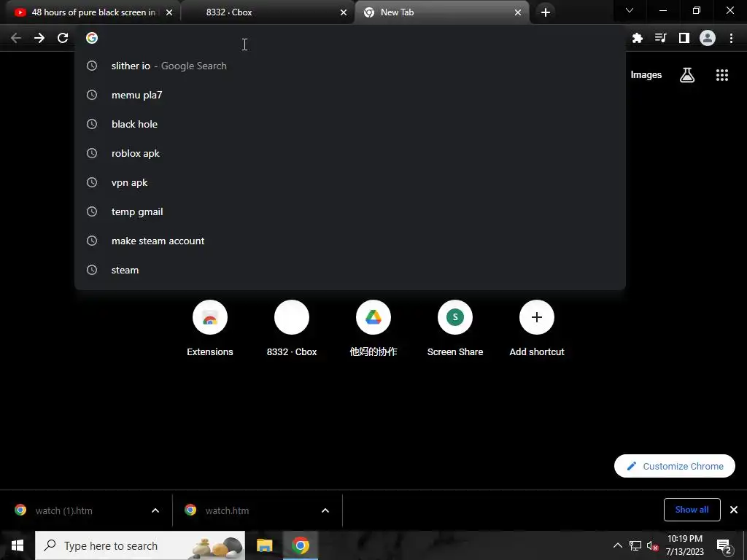The width and height of the screenshot is (747, 560).
Task: Open the Search Labs flask icon
Action: [687, 75]
